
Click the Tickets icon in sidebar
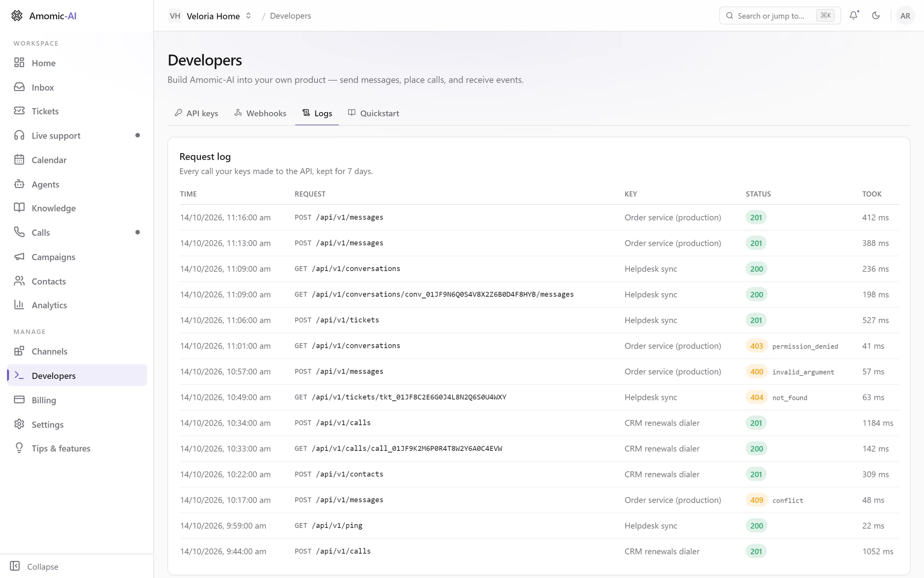tap(19, 111)
